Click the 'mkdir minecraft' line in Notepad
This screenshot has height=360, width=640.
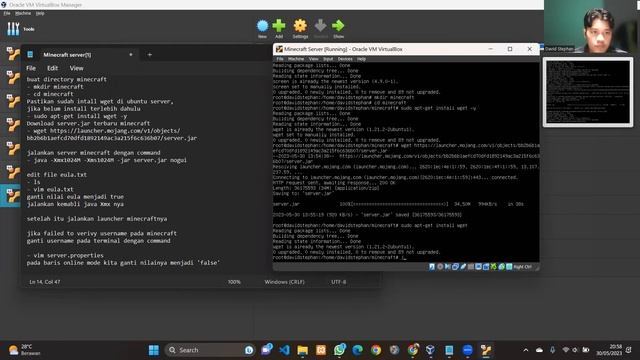click(x=55, y=87)
